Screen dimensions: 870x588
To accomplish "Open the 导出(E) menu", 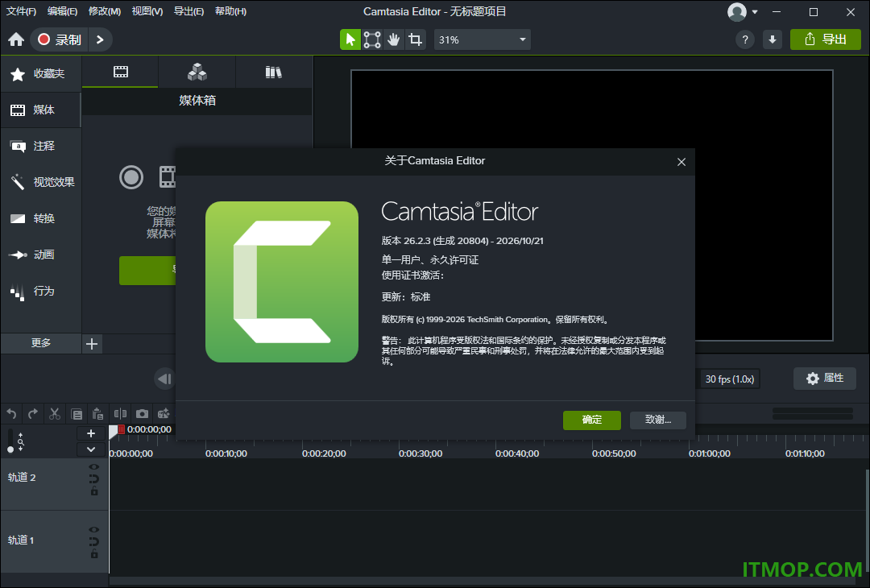I will coord(188,11).
